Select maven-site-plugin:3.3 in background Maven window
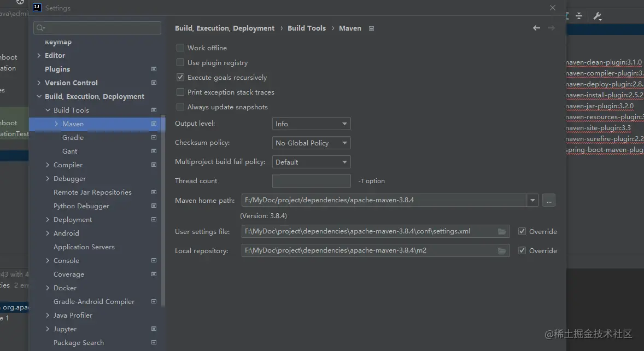Image resolution: width=644 pixels, height=351 pixels. coord(598,128)
